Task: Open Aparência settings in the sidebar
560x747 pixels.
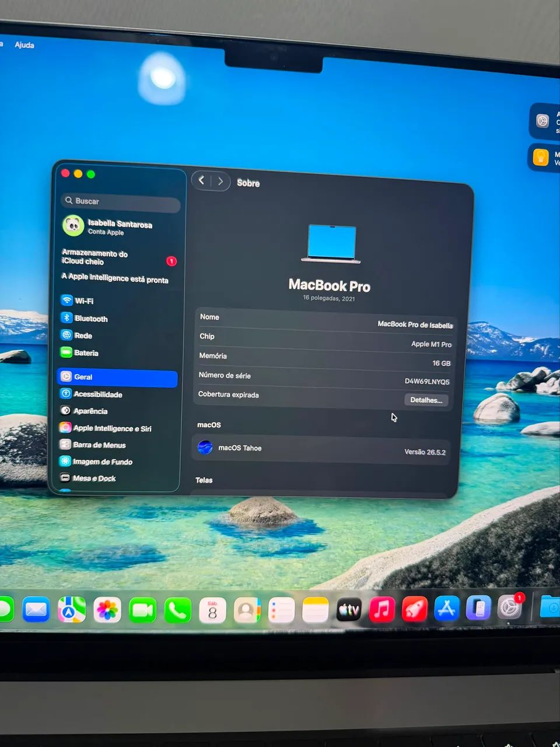Action: pyautogui.click(x=84, y=411)
